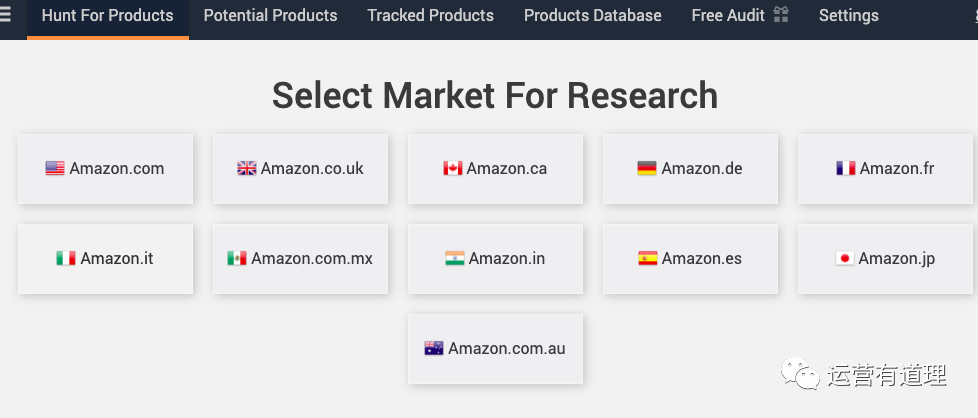Switch to the Potential Products tab

pyautogui.click(x=270, y=16)
